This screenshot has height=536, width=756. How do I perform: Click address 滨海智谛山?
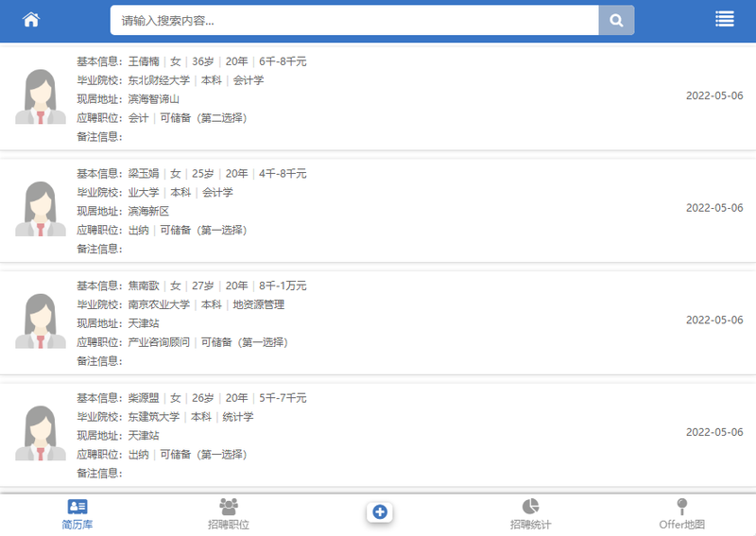154,99
